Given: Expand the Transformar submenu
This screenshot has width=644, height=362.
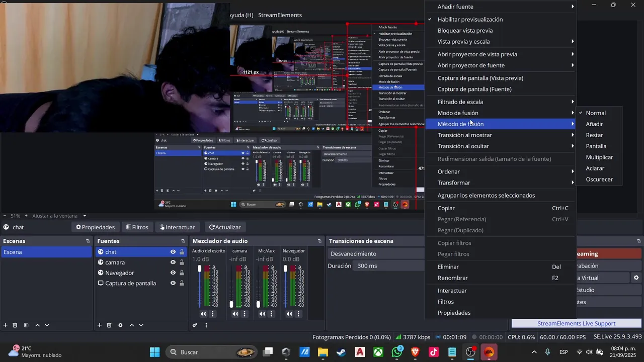Looking at the screenshot, I should point(501,183).
